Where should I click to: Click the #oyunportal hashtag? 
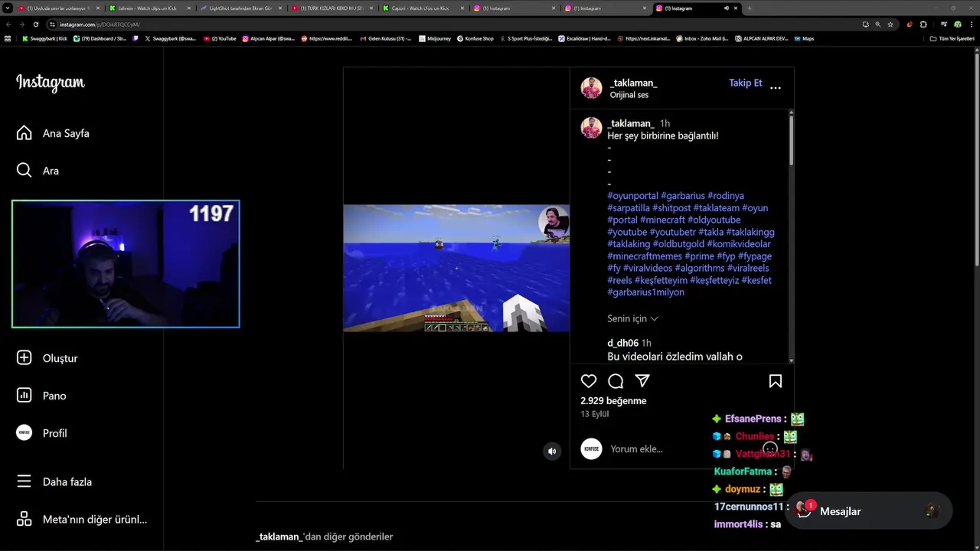coord(632,196)
